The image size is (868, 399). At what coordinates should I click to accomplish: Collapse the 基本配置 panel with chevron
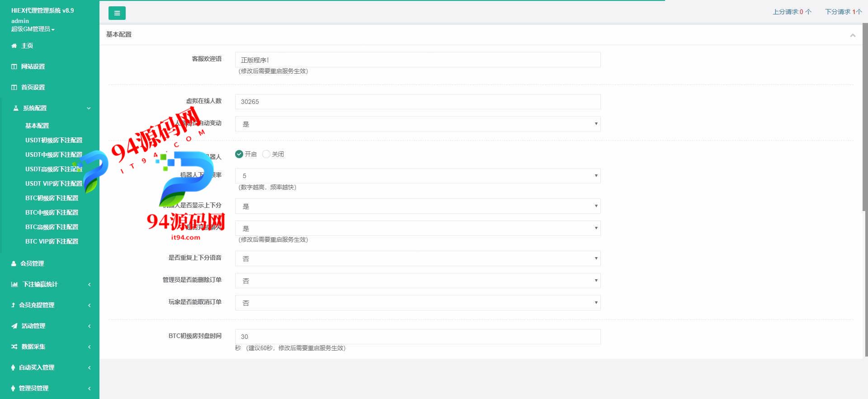853,35
